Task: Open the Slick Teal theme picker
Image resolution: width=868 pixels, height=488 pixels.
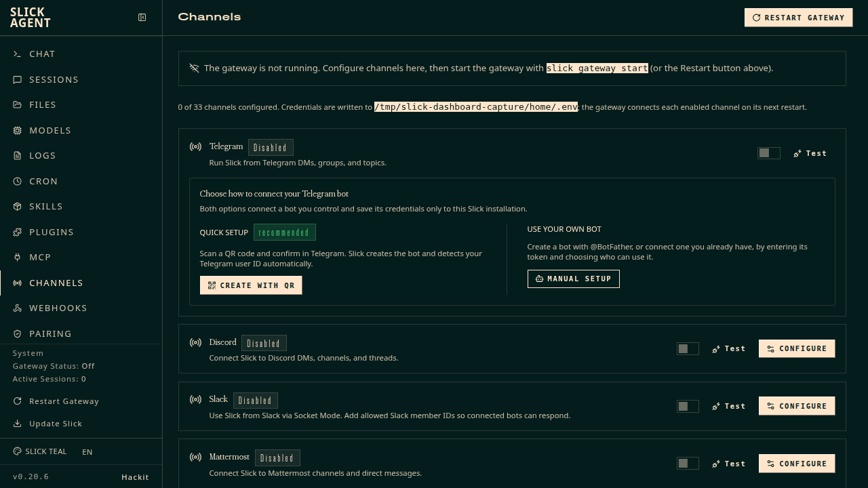Action: 40,452
